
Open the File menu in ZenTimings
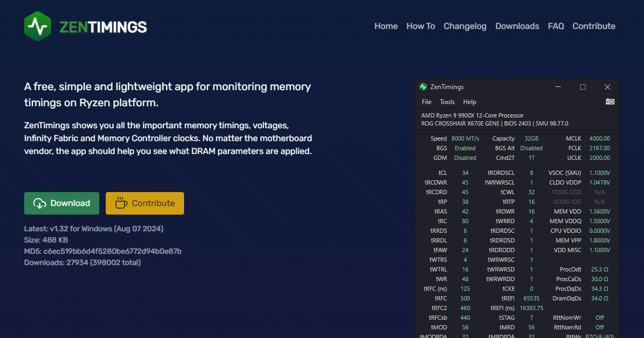pyautogui.click(x=427, y=102)
